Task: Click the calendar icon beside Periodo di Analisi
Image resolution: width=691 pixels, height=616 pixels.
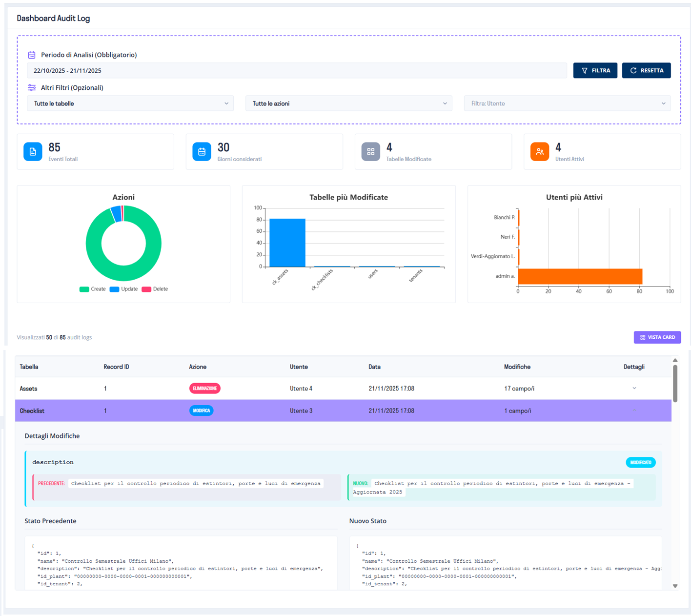Action: [32, 55]
